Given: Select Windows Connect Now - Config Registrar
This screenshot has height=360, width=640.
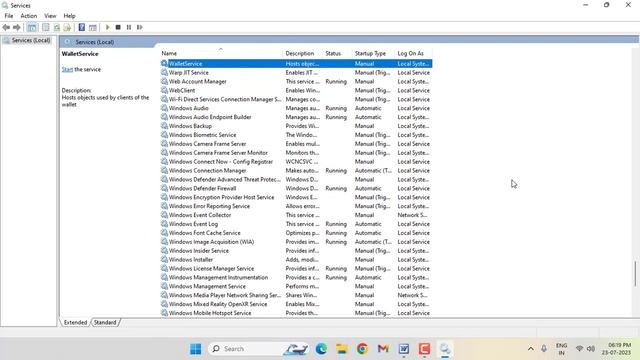Looking at the screenshot, I should pos(296,162).
